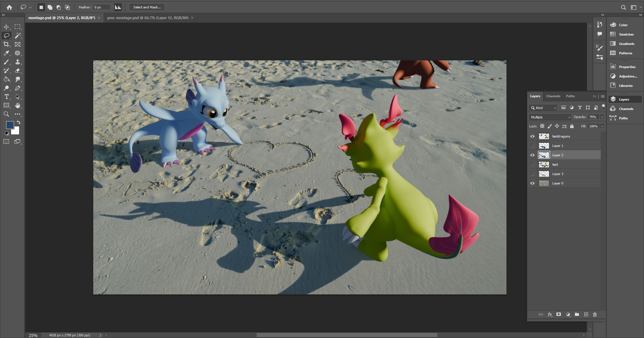Select the Smudge tool

click(x=18, y=79)
